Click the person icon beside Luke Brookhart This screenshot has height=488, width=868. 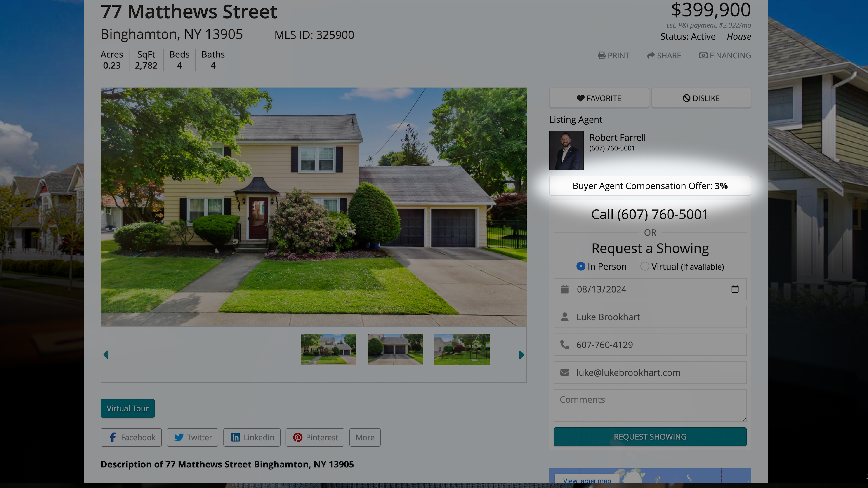coord(565,317)
